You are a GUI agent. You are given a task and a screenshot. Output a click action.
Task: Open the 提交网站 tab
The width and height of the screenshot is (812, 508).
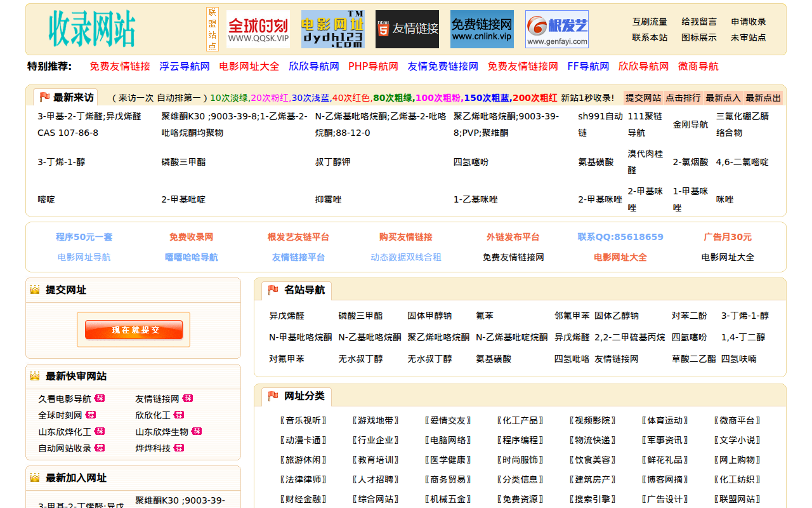point(643,98)
